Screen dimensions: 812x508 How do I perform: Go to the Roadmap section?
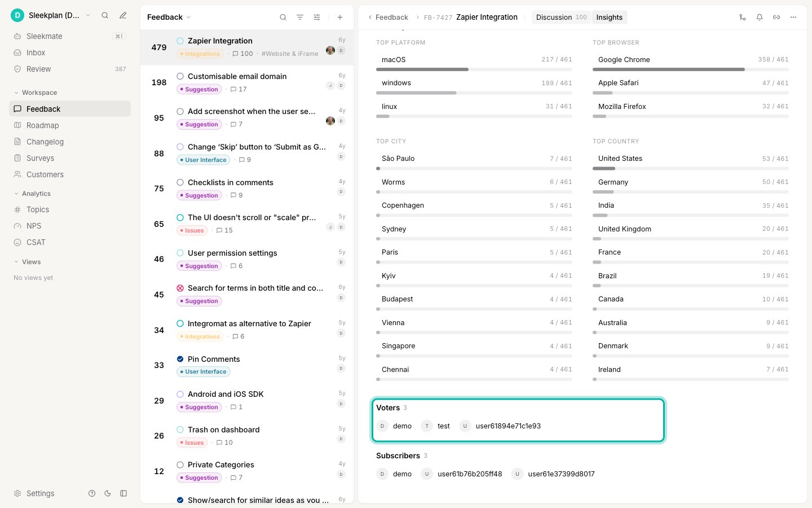(x=70, y=125)
